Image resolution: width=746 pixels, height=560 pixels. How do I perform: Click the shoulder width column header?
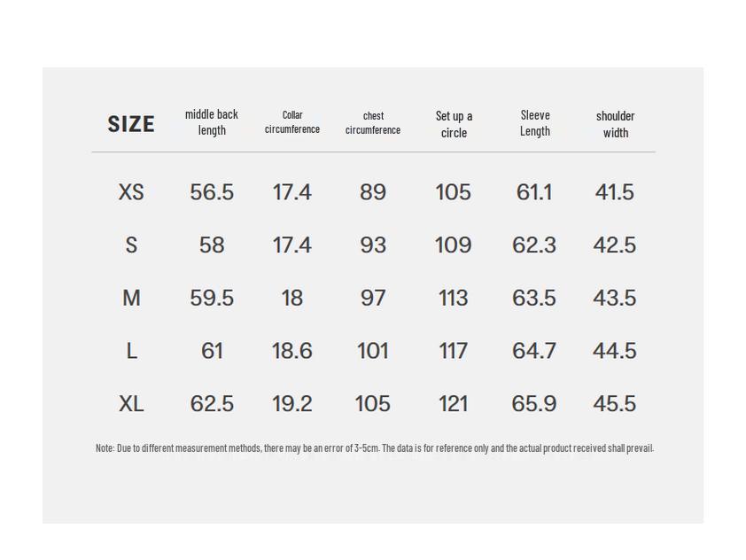(x=615, y=124)
